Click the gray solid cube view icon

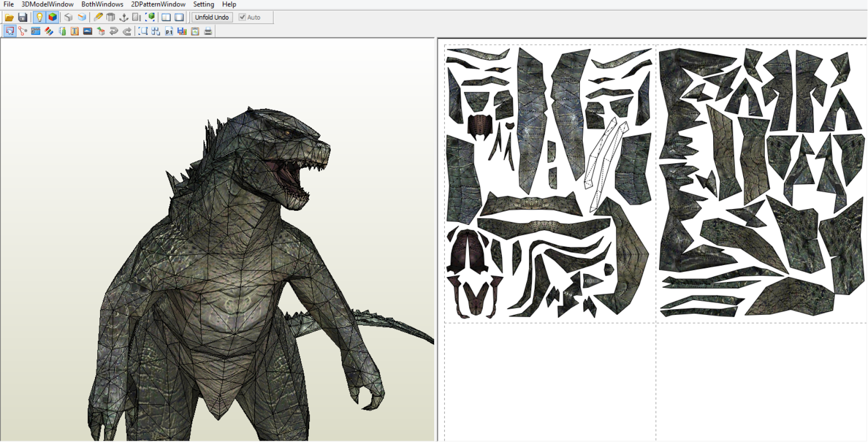pyautogui.click(x=68, y=17)
